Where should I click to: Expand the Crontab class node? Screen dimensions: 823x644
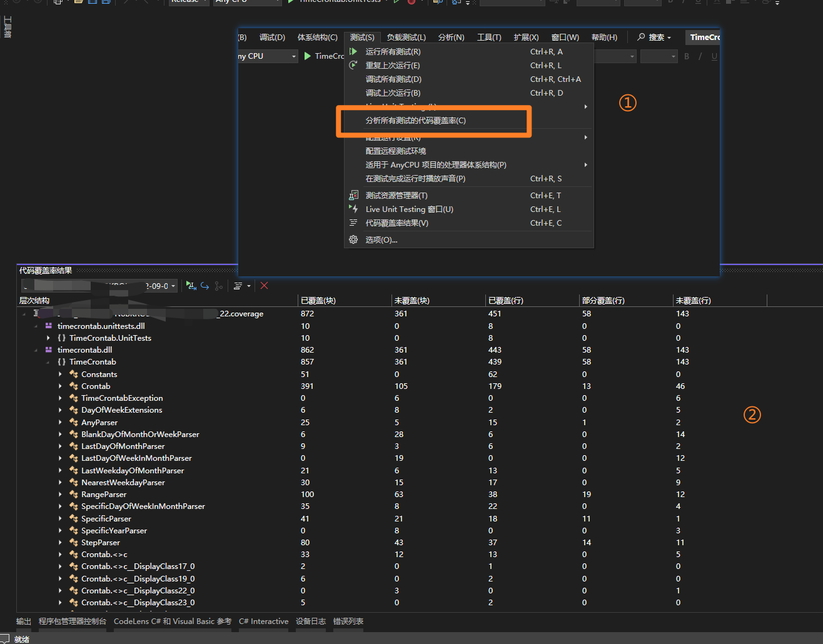click(61, 386)
